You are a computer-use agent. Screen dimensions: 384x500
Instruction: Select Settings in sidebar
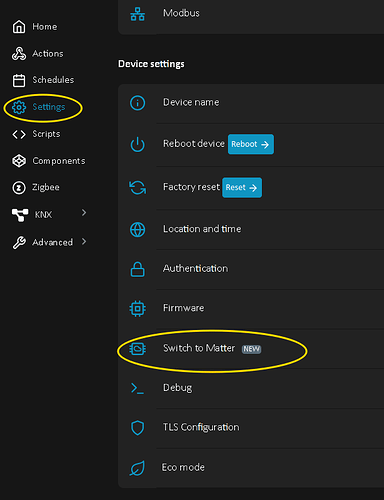(49, 107)
